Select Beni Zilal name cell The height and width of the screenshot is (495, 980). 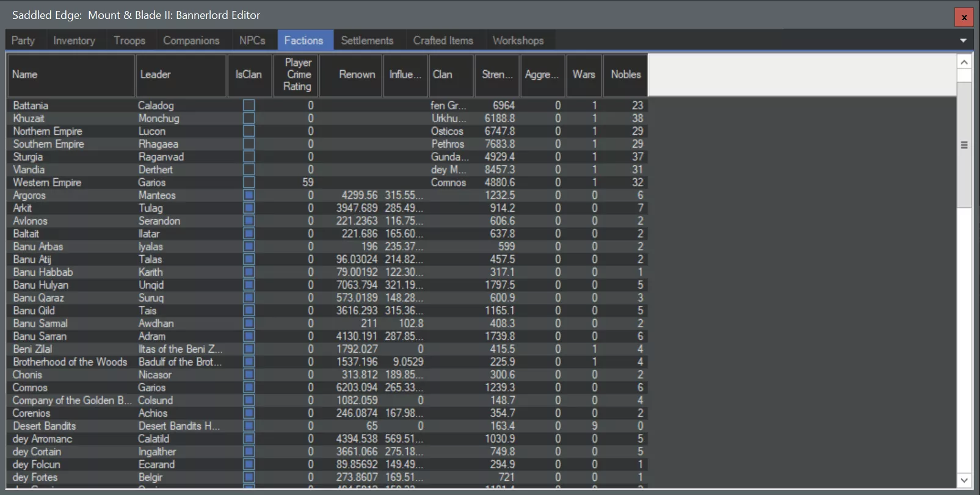coord(32,349)
